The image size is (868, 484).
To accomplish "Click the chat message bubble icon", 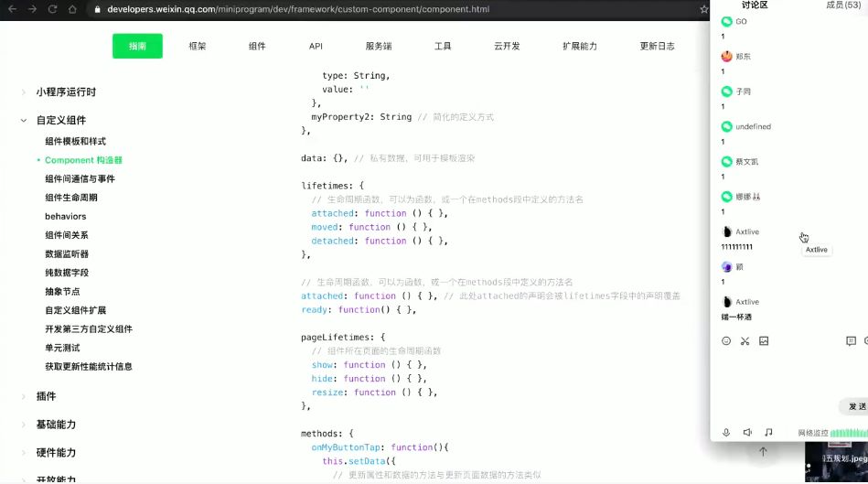I will click(x=851, y=341).
